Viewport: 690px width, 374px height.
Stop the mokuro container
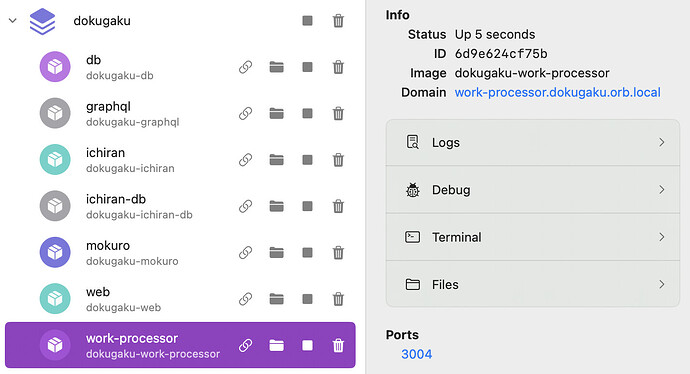click(307, 253)
